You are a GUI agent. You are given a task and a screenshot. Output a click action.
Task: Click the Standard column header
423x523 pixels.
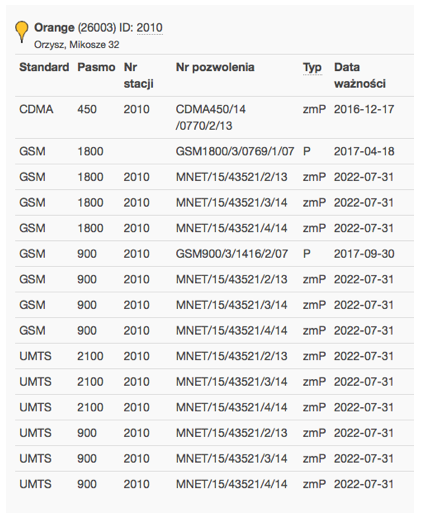44,67
